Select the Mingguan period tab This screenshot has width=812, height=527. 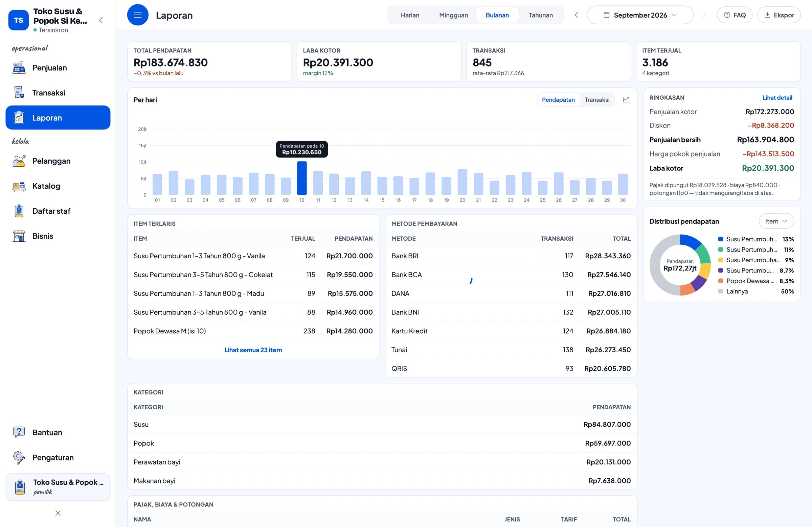click(x=453, y=15)
